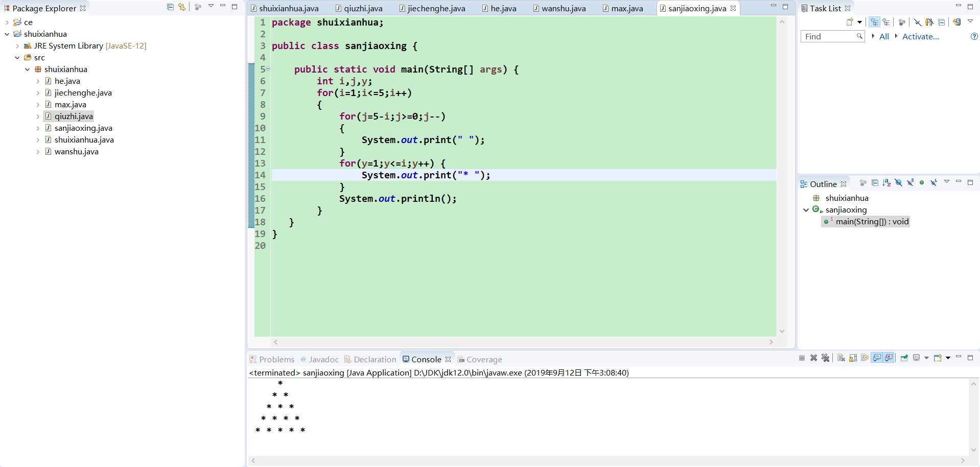
Task: Toggle Link with Editor in Package Explorer
Action: (x=182, y=7)
